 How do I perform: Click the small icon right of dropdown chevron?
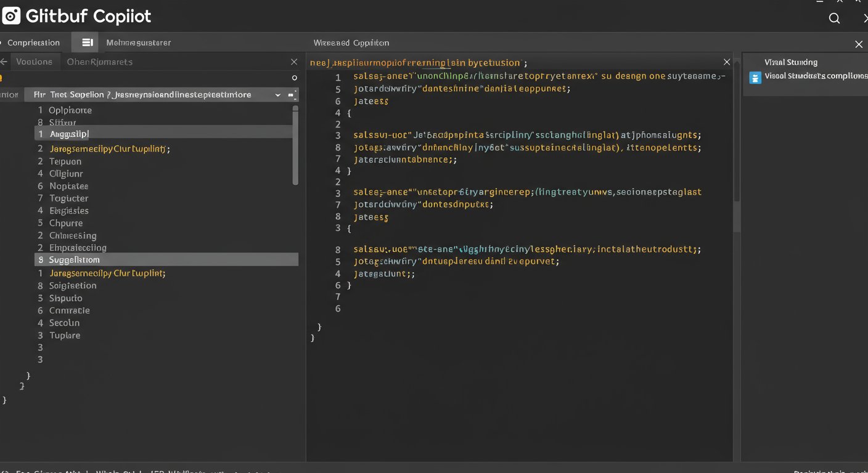[292, 95]
